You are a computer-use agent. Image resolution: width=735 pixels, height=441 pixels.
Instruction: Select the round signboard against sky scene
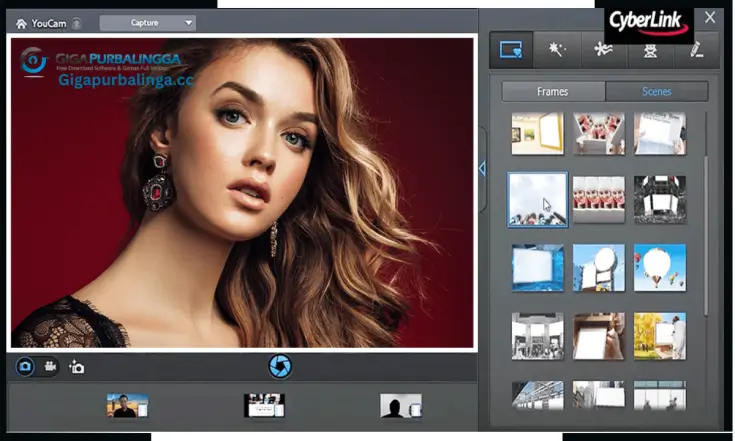[x=599, y=268]
